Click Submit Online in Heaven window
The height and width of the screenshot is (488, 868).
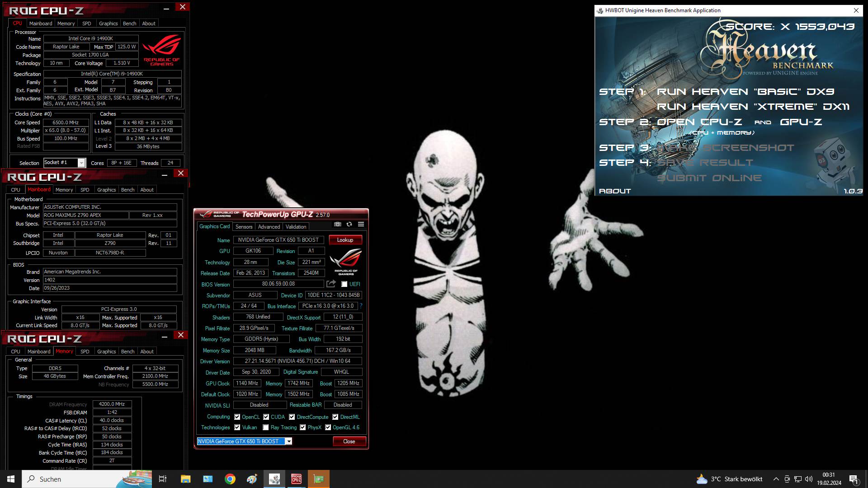click(709, 178)
